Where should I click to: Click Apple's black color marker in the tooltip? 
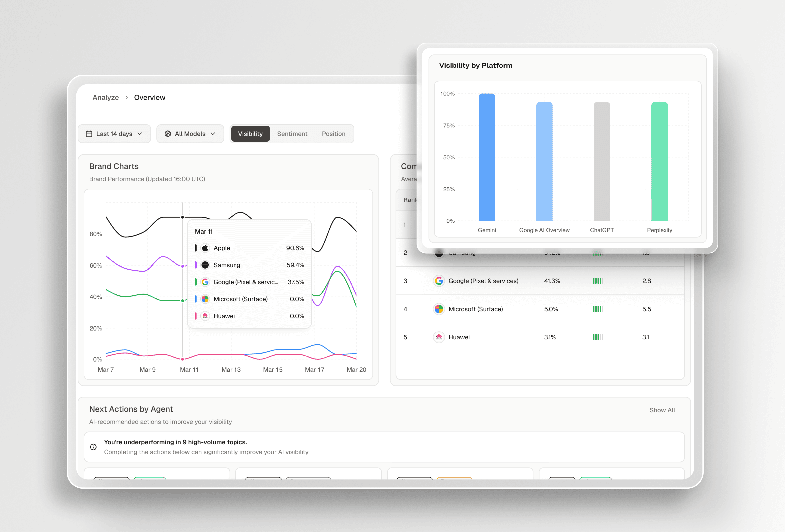pyautogui.click(x=196, y=248)
